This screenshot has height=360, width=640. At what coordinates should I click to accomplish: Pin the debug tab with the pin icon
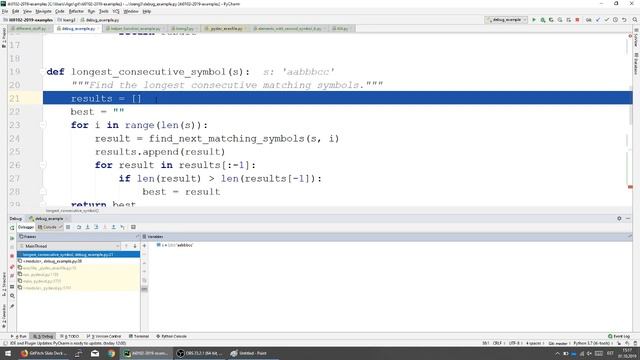[12, 306]
